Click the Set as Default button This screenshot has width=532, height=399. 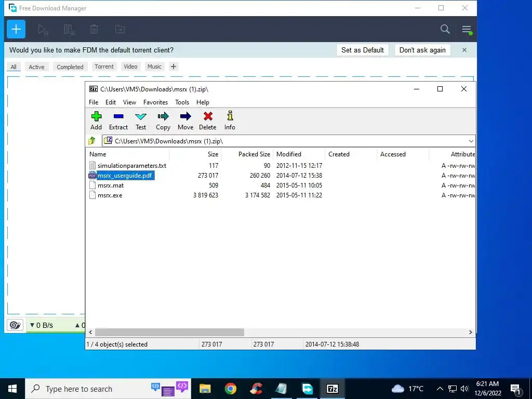point(362,50)
